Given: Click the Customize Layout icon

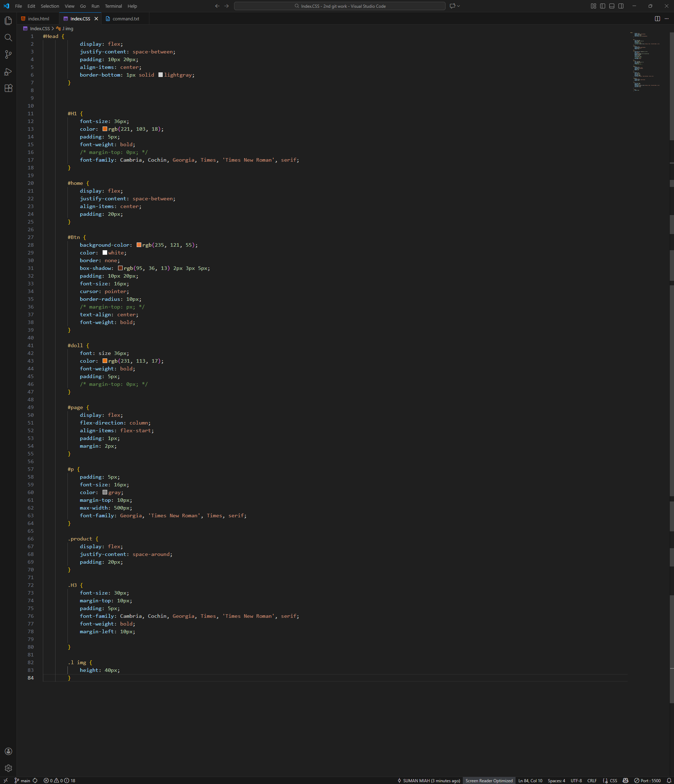Looking at the screenshot, I should coord(594,6).
